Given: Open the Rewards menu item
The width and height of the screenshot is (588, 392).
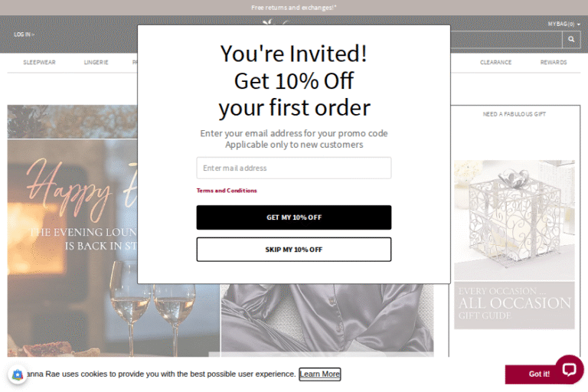Looking at the screenshot, I should pyautogui.click(x=554, y=62).
